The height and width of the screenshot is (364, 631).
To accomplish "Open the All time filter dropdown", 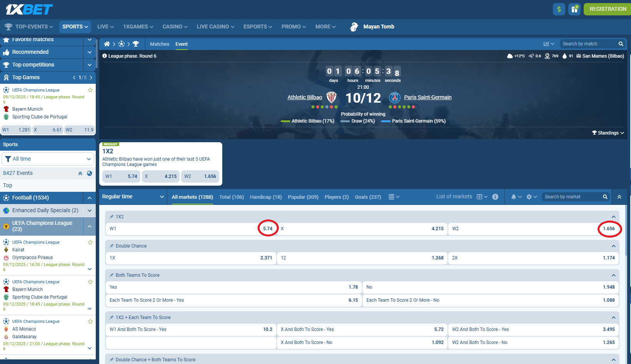I will [48, 159].
